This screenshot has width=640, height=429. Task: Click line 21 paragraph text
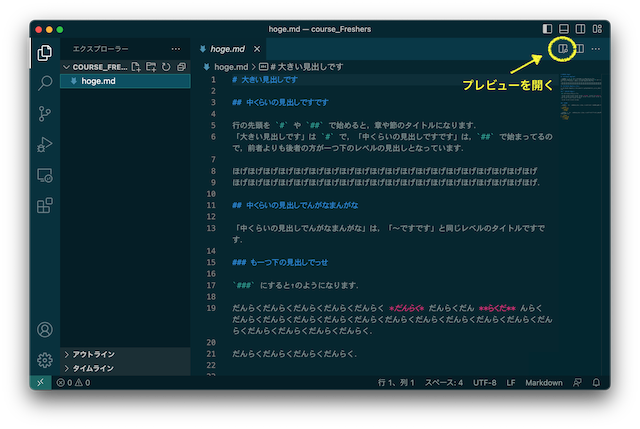pyautogui.click(x=295, y=354)
